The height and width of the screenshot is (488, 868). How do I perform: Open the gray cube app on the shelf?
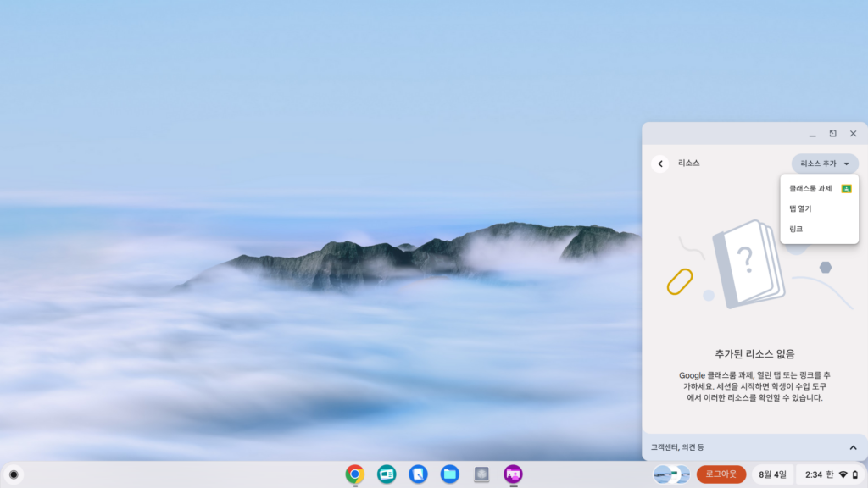click(481, 474)
